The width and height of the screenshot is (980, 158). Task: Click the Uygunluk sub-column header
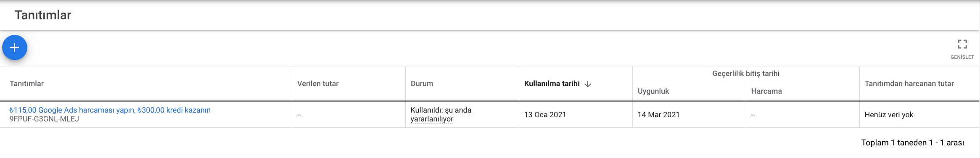pos(653,91)
